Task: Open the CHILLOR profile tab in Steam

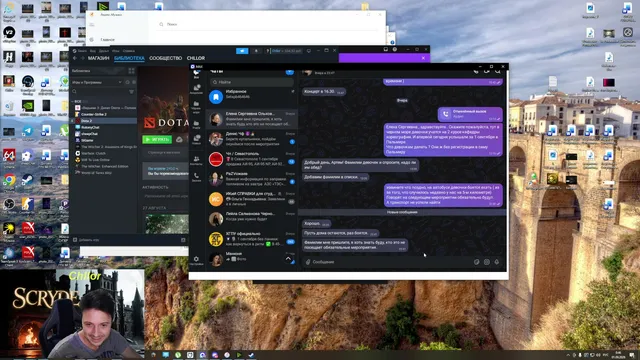Action: [196, 58]
